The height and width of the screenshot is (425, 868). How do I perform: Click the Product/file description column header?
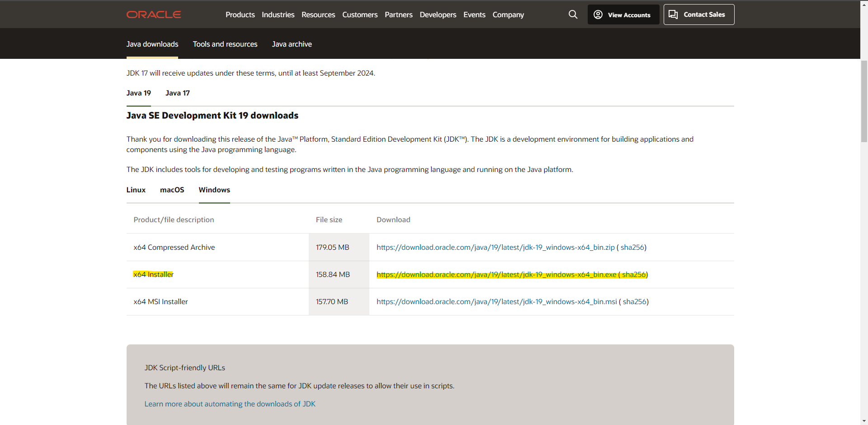coord(174,220)
